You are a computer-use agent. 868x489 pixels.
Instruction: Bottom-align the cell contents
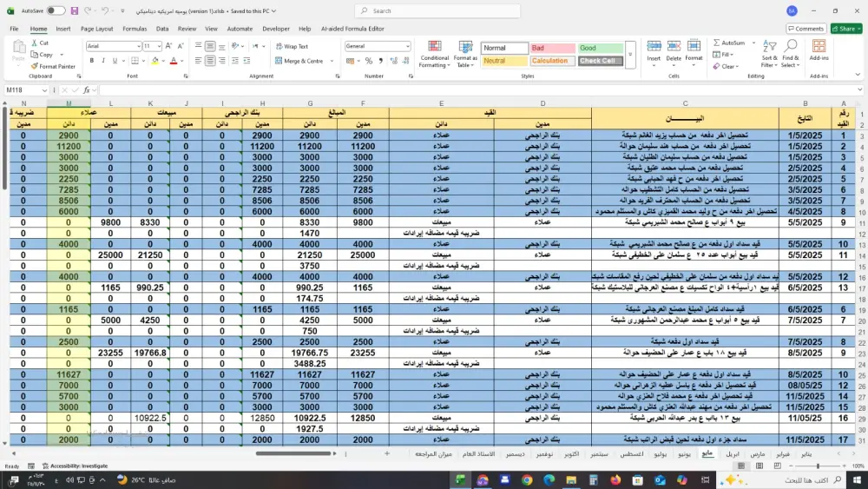222,46
